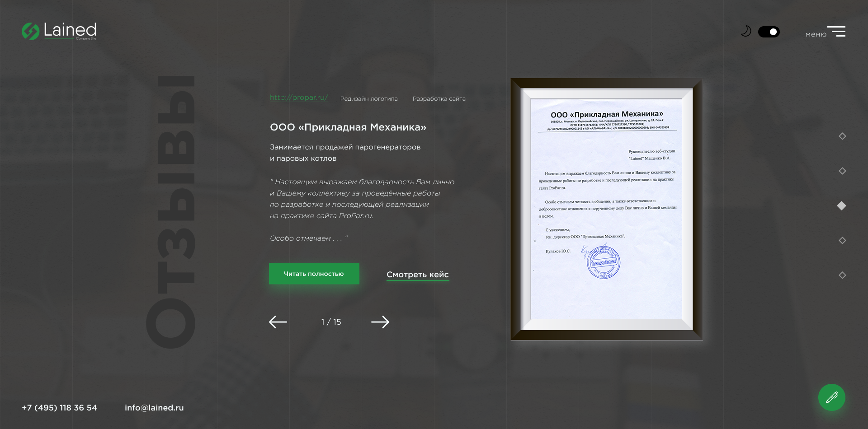Open the propar.ru website link
This screenshot has height=429, width=868.
pyautogui.click(x=299, y=98)
